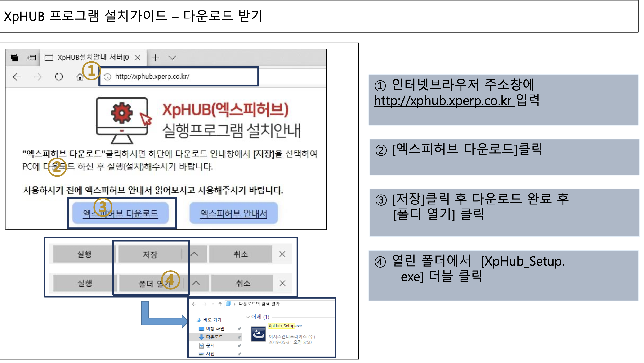Click the up-arrow navigation icon in the explorer

(x=220, y=304)
